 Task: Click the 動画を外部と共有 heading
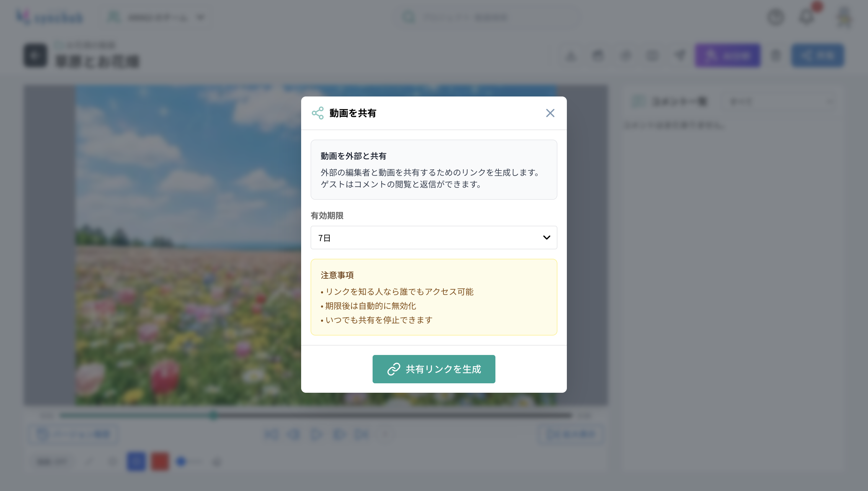(353, 156)
